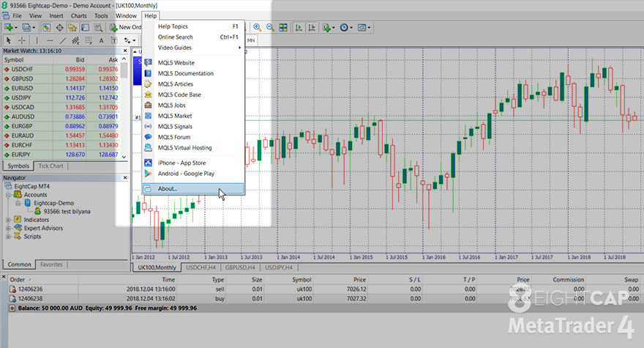Click the Periods clock icon
The image size is (644, 348).
[x=344, y=28]
